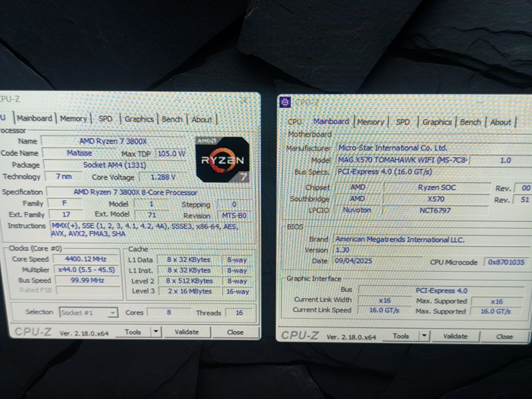
Task: Click the CPU-Z app icon in right window title bar
Action: [285, 102]
